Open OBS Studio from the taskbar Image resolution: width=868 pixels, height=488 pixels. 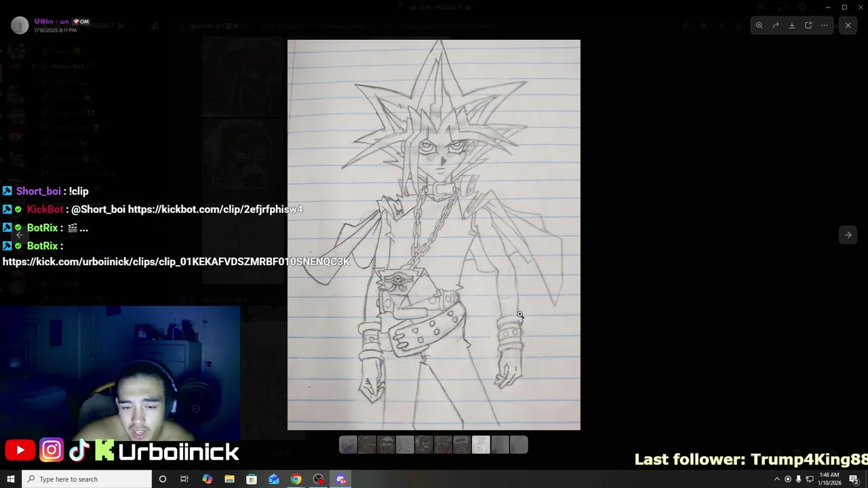(319, 479)
